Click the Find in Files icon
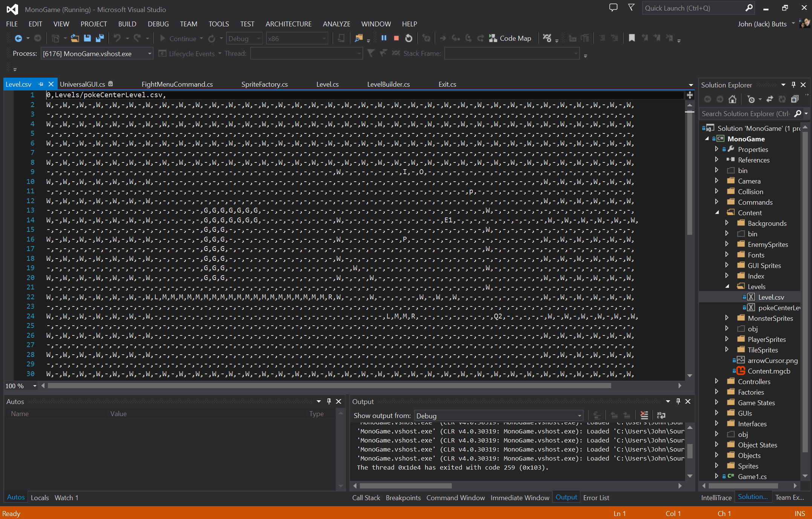Image resolution: width=812 pixels, height=519 pixels. pyautogui.click(x=359, y=38)
